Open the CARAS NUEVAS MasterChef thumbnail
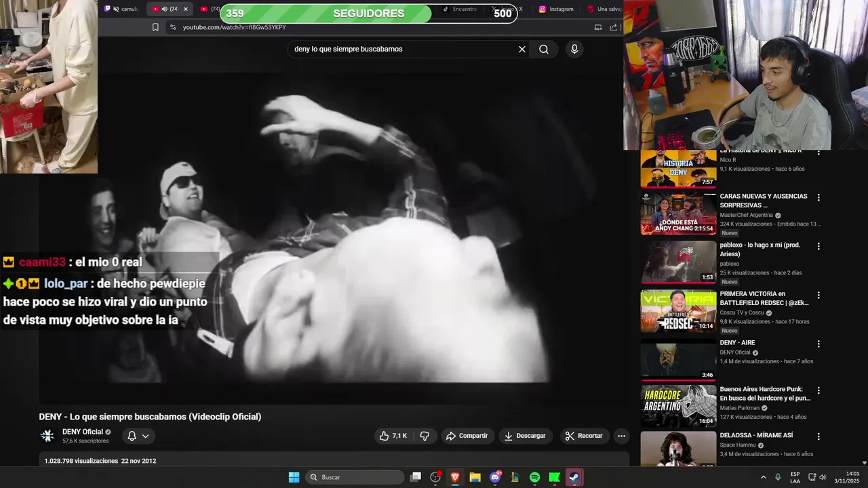This screenshot has height=488, width=868. (678, 213)
